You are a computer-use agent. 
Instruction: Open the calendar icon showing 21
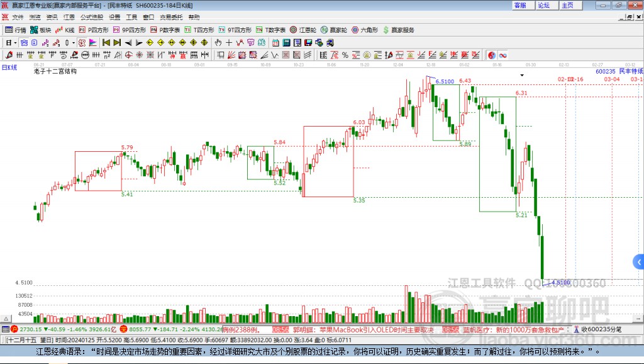[x=275, y=43]
